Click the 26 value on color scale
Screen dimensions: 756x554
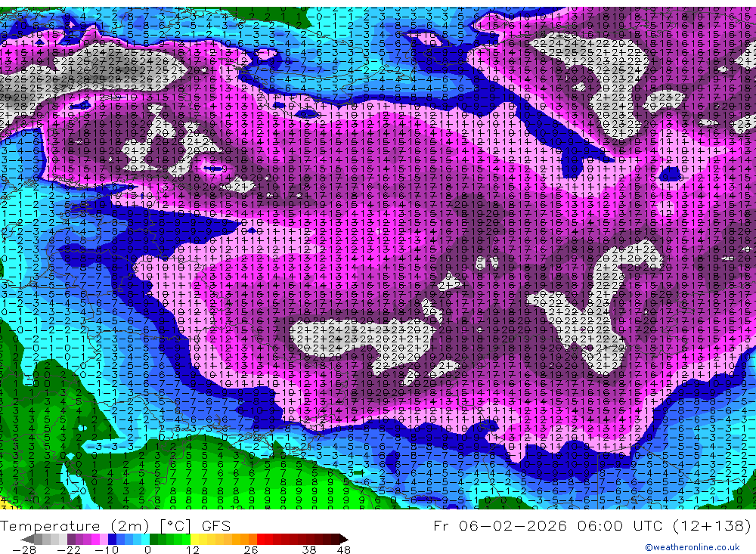[x=251, y=549]
